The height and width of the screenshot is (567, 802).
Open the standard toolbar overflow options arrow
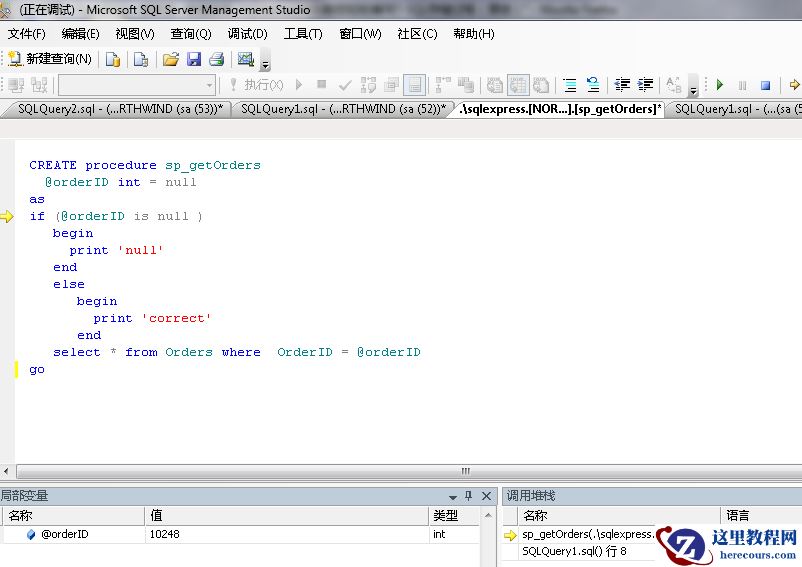(x=265, y=64)
